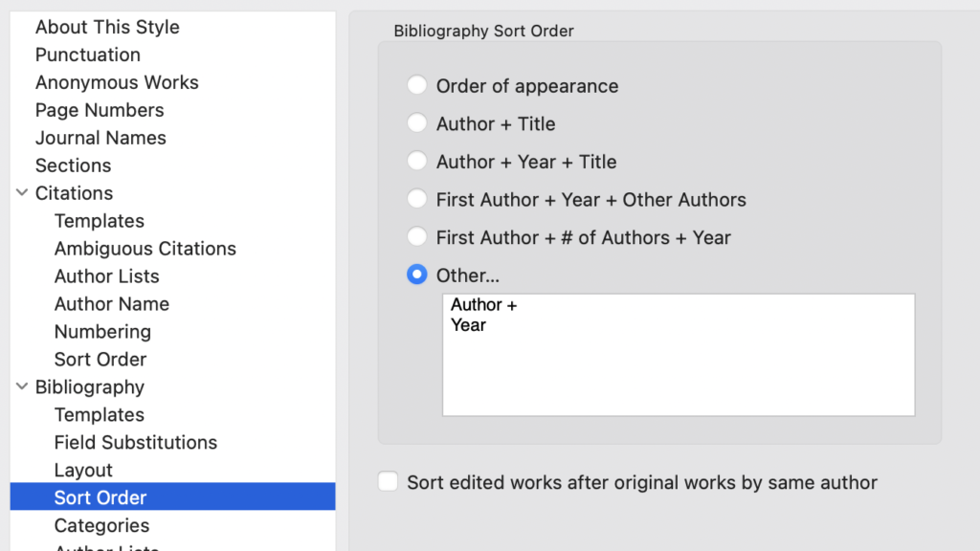Select First Author + # of Authors + Year
Image resolution: width=980 pixels, height=551 pixels.
[417, 237]
